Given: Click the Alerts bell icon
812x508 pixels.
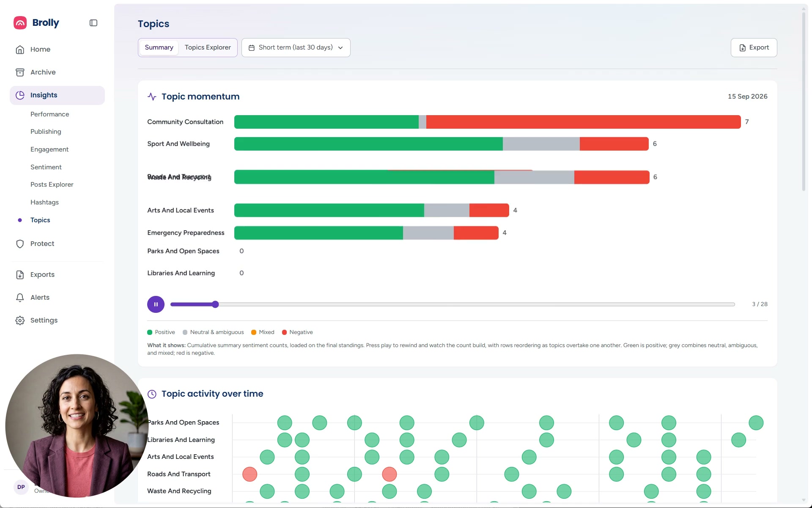Looking at the screenshot, I should (20, 298).
